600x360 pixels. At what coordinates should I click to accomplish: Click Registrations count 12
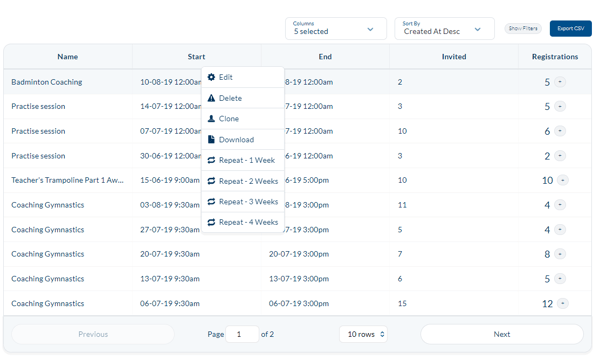pos(548,304)
